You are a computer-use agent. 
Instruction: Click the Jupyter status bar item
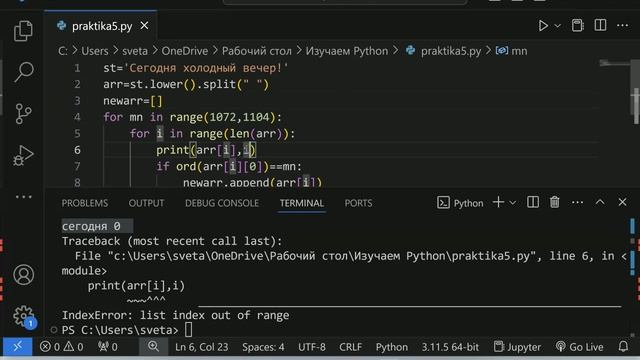click(517, 347)
